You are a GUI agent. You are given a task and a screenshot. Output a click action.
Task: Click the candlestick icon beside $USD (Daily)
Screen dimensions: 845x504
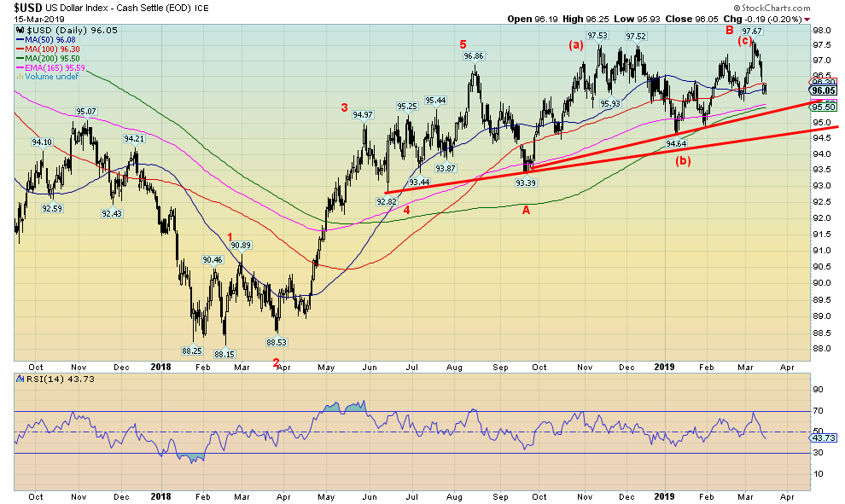pos(18,30)
